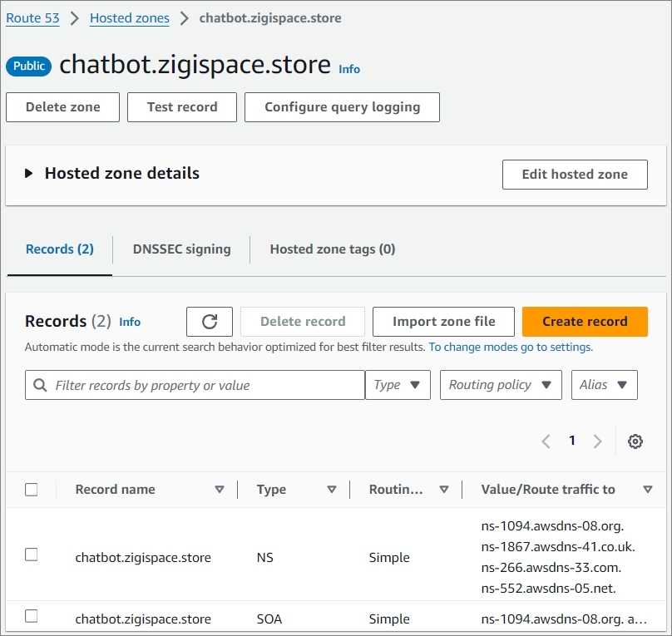Viewport: 672px width, 636px height.
Task: Click the Public badge
Action: (29, 67)
